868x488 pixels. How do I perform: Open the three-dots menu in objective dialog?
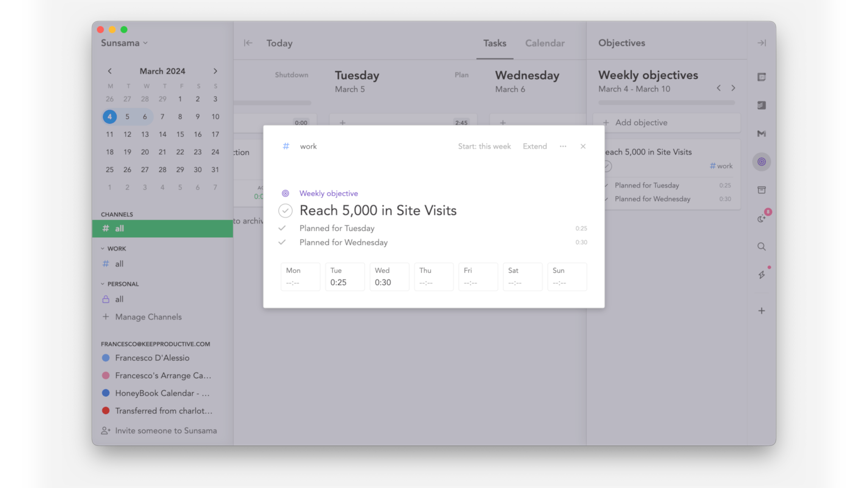click(x=563, y=146)
